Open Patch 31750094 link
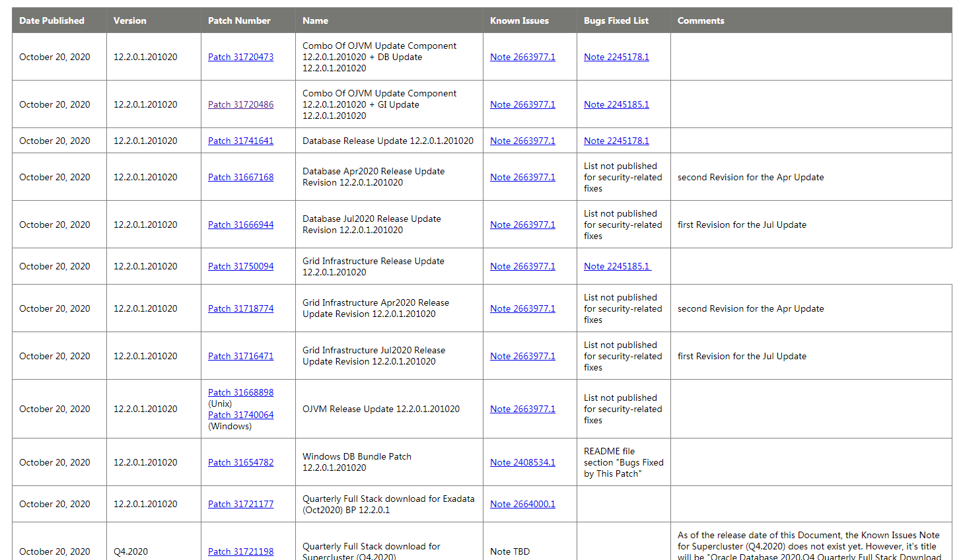 240,266
